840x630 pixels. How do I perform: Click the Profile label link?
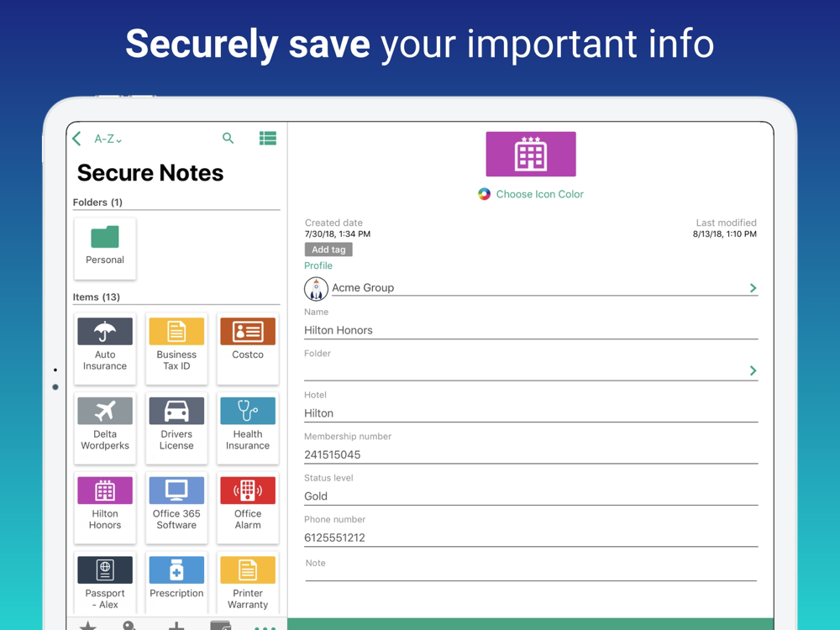(318, 265)
